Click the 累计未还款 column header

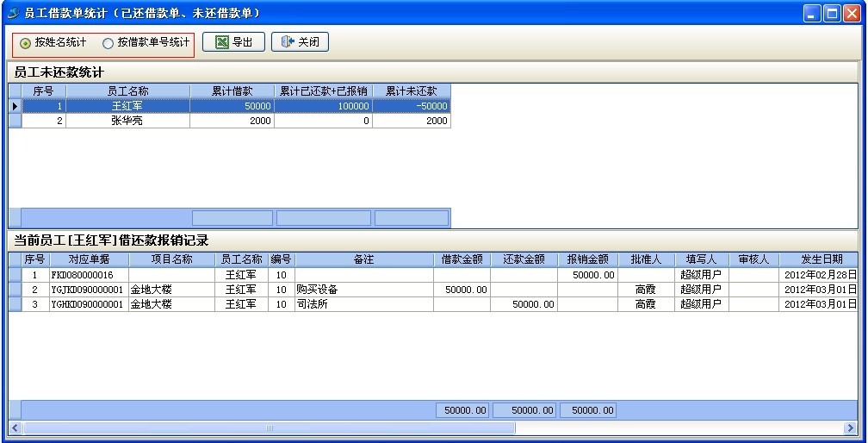click(x=411, y=90)
